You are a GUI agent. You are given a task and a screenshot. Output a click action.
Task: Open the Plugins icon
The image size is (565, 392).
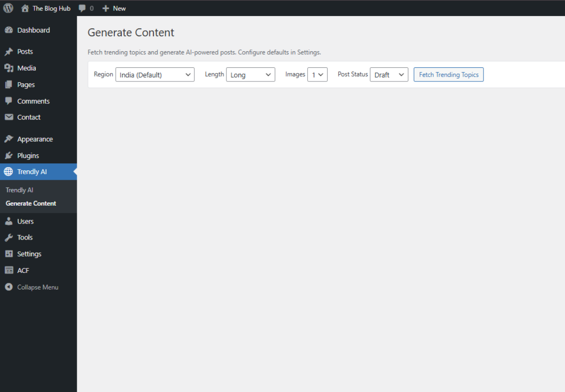[10, 155]
